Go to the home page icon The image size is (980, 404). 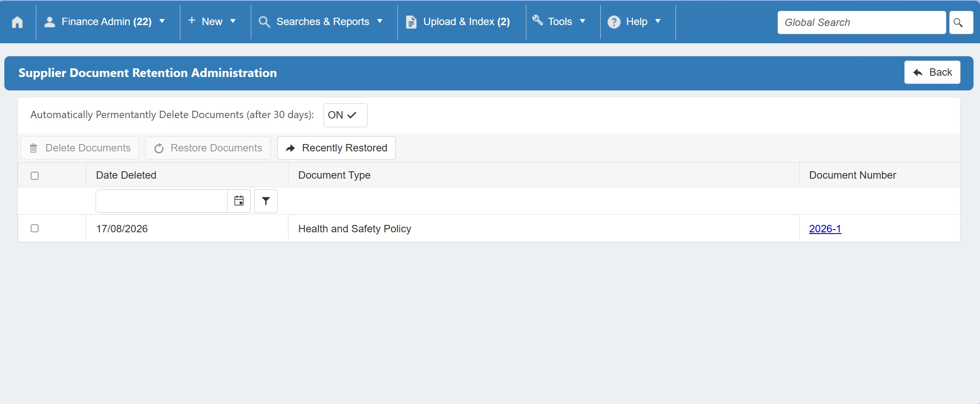pyautogui.click(x=17, y=22)
